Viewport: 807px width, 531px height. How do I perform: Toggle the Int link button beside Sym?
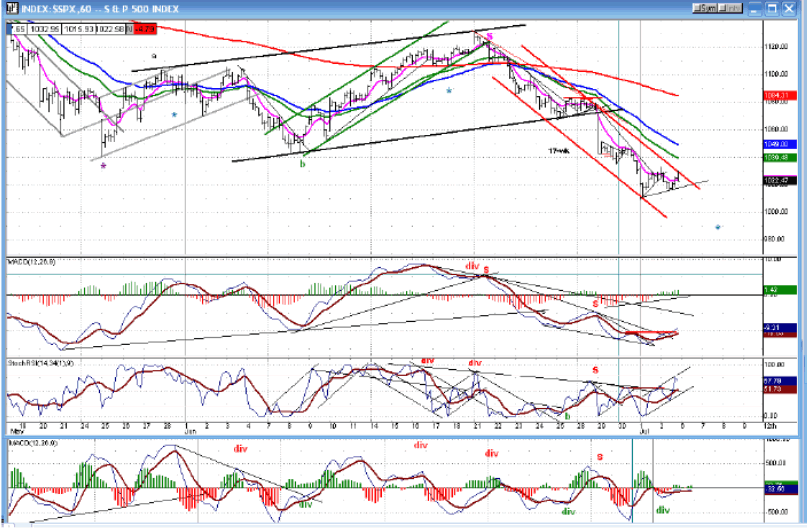click(730, 8)
